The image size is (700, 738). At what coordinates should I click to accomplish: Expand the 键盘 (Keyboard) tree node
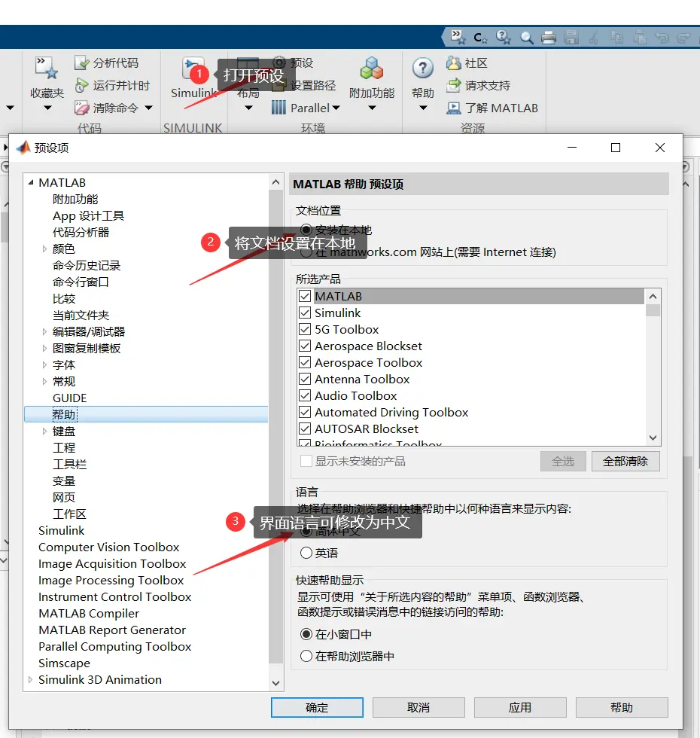44,431
